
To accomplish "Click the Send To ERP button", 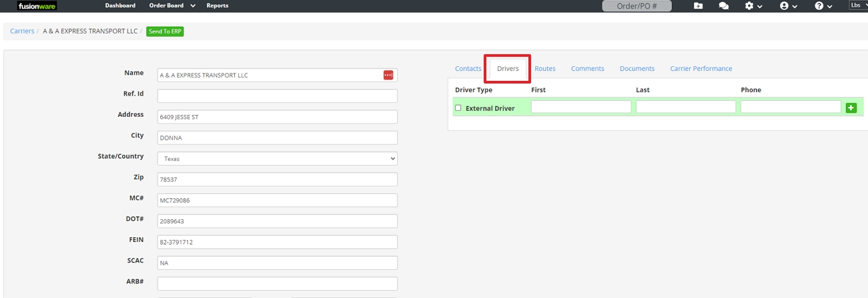I will (x=165, y=31).
